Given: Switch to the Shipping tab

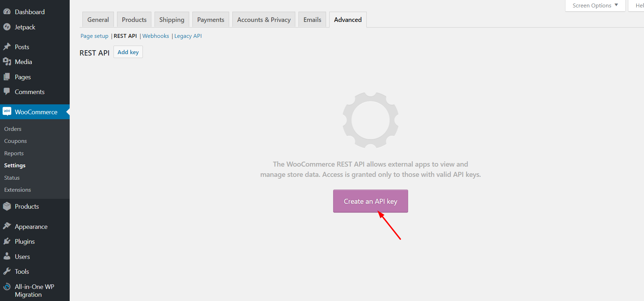Looking at the screenshot, I should 172,19.
